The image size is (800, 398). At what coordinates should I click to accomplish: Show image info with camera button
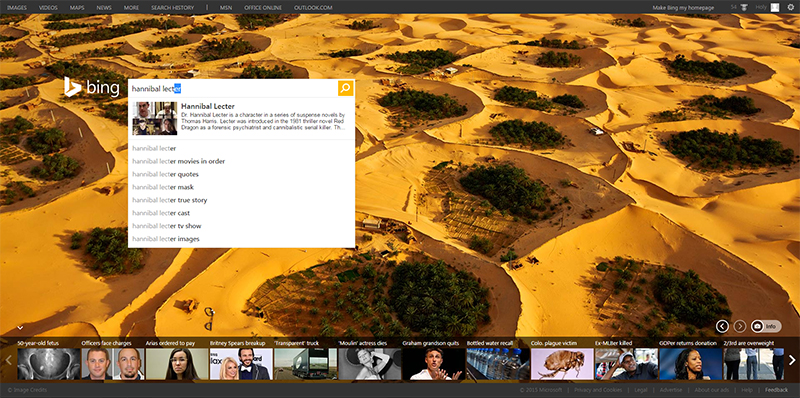click(x=766, y=326)
